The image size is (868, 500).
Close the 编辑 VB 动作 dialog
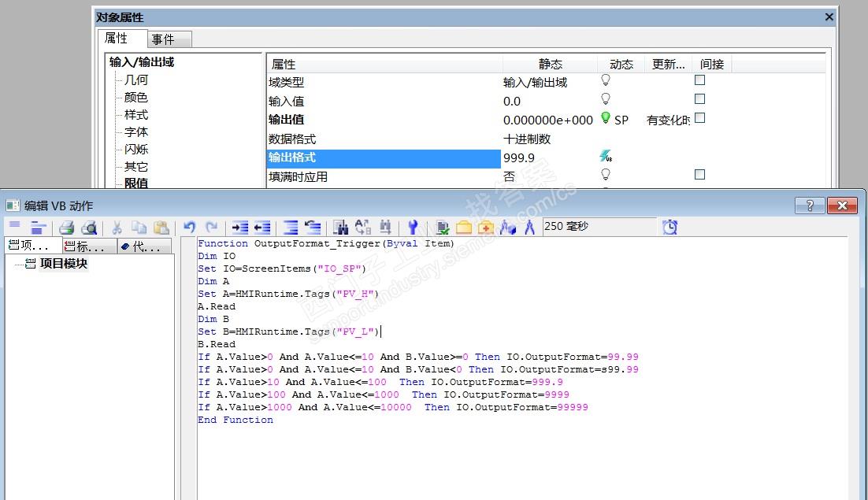click(842, 206)
